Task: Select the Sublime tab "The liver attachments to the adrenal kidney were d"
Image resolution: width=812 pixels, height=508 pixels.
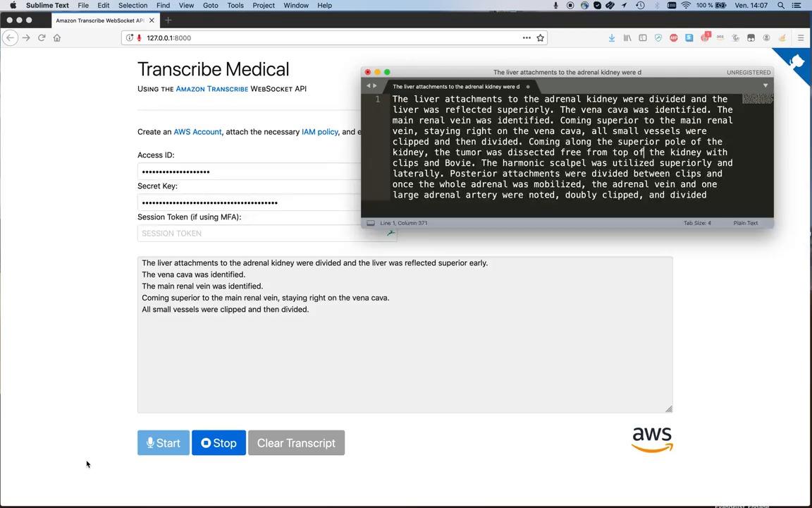Action: point(456,87)
